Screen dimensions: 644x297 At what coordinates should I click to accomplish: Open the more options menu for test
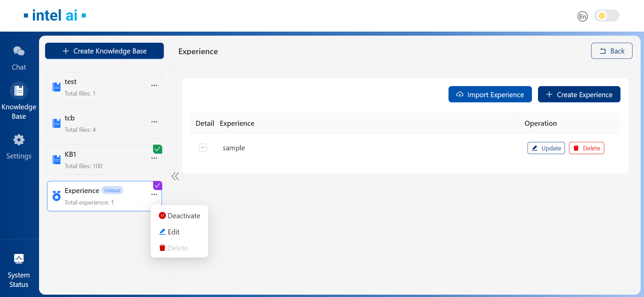[154, 85]
